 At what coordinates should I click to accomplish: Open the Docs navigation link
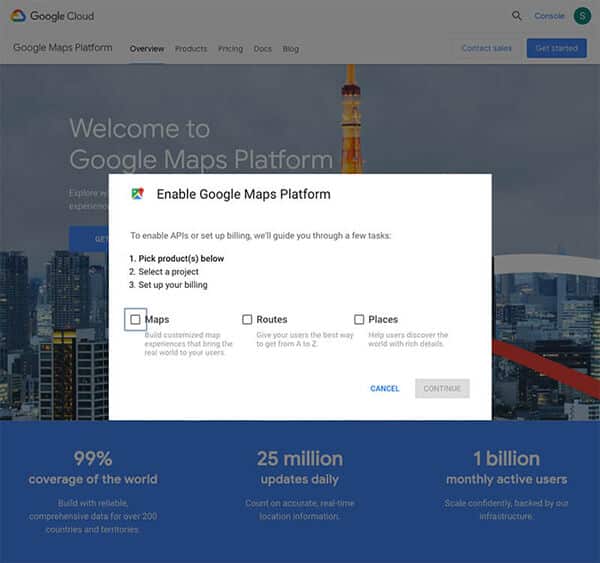(x=262, y=49)
